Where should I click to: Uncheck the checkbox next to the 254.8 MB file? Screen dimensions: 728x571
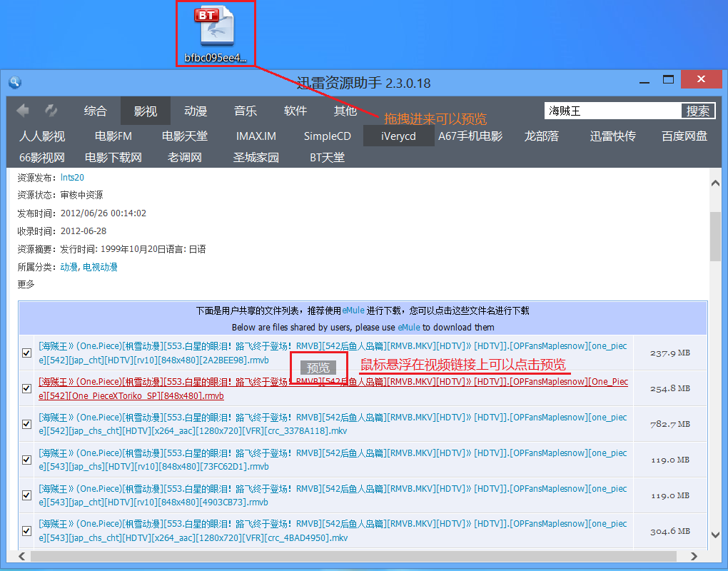(26, 388)
